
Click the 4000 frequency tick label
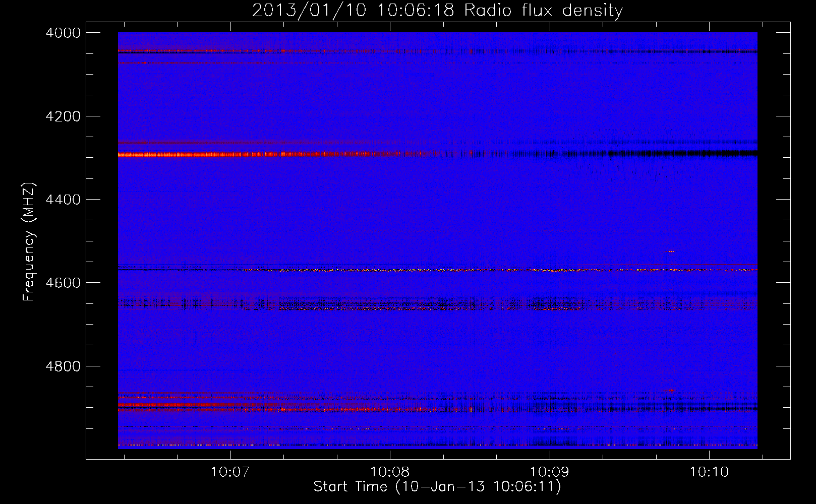pyautogui.click(x=63, y=33)
